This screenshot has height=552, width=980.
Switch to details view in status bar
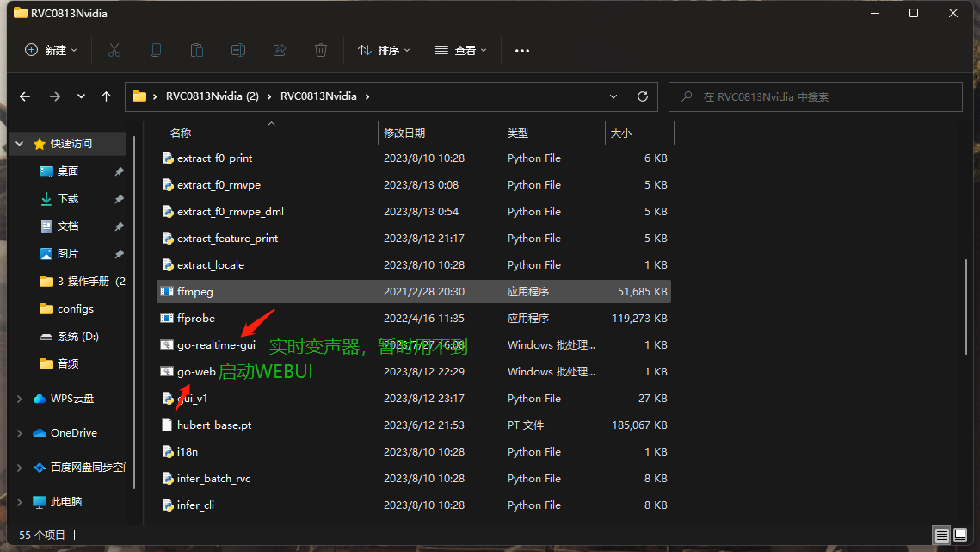point(941,535)
